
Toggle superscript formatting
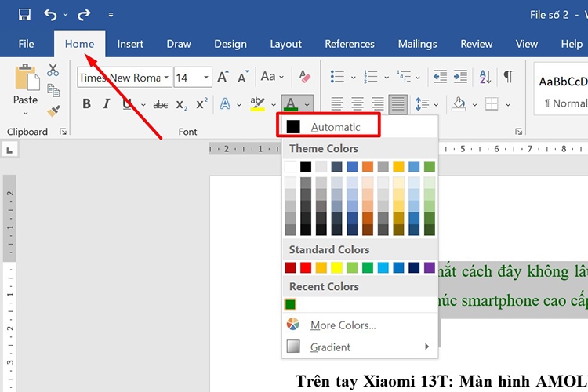pyautogui.click(x=201, y=103)
